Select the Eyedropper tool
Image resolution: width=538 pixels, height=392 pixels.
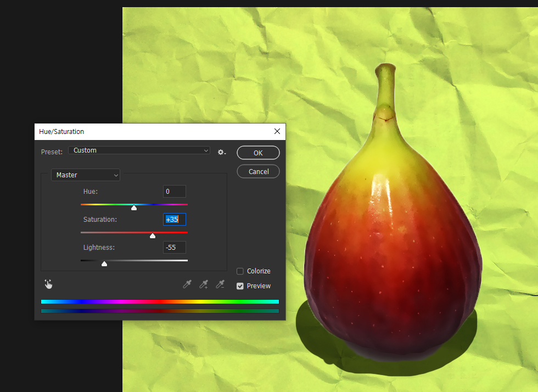pos(187,284)
